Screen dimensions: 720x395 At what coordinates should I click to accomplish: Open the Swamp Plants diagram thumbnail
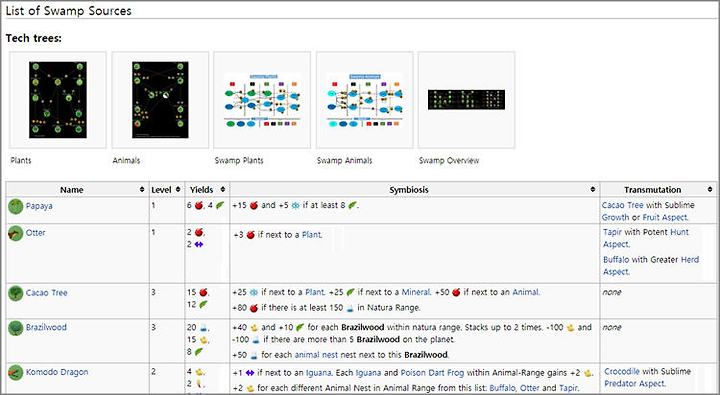click(262, 100)
